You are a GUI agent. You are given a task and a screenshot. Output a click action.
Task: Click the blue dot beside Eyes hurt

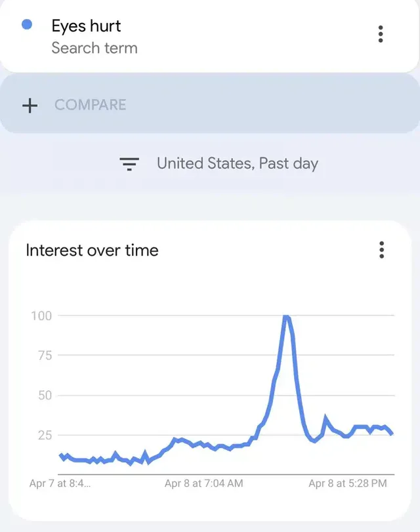[27, 25]
